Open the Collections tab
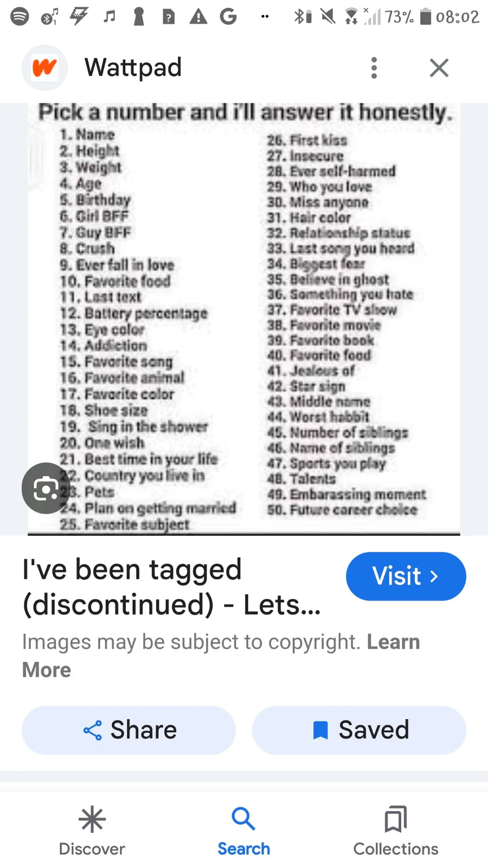 pyautogui.click(x=396, y=831)
